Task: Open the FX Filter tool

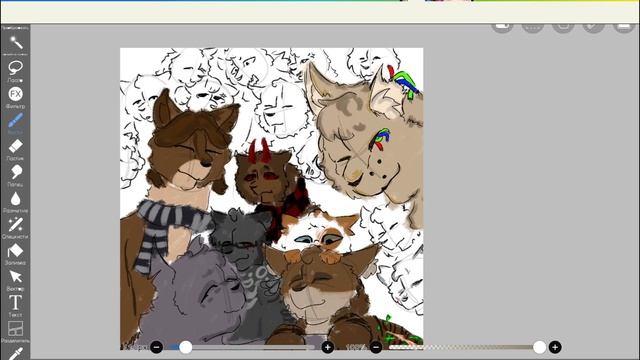Action: point(16,97)
